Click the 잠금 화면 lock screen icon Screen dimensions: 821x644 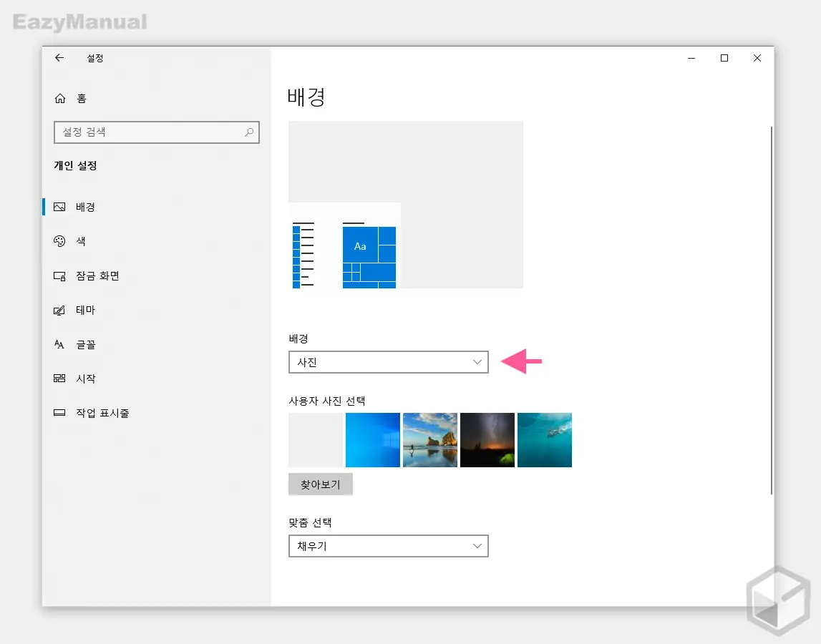[x=60, y=275]
